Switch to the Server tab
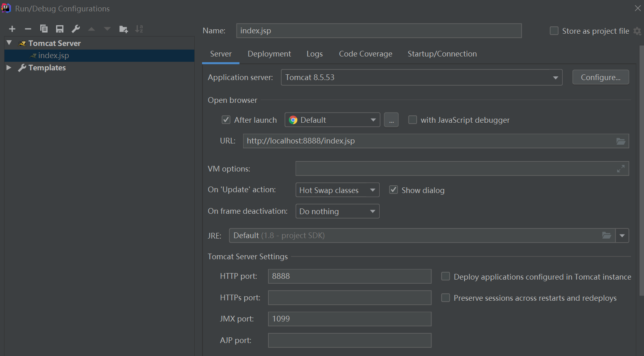The height and width of the screenshot is (356, 644). [x=221, y=54]
